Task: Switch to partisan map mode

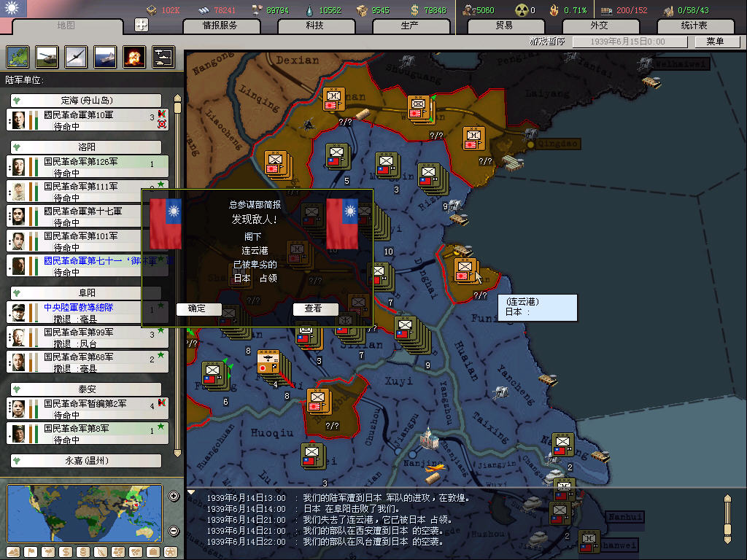Action: tap(101, 552)
